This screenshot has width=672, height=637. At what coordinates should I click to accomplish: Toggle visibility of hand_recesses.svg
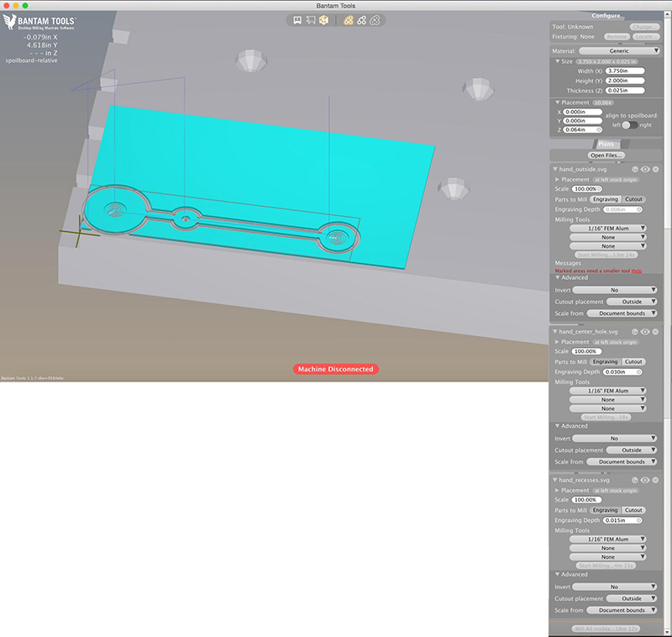click(646, 480)
